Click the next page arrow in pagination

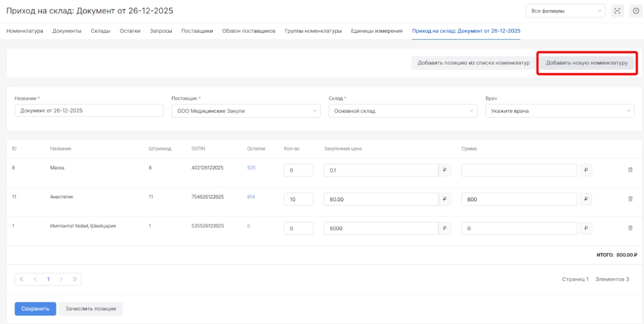coord(62,279)
